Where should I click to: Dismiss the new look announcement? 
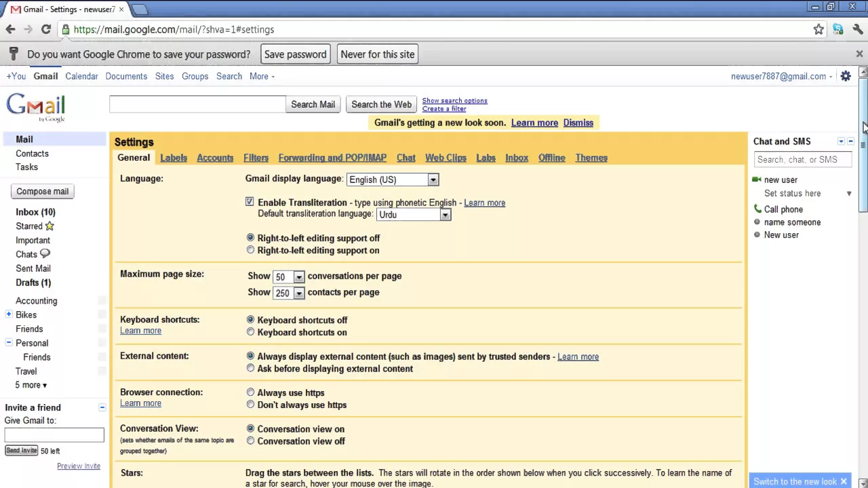coord(578,123)
